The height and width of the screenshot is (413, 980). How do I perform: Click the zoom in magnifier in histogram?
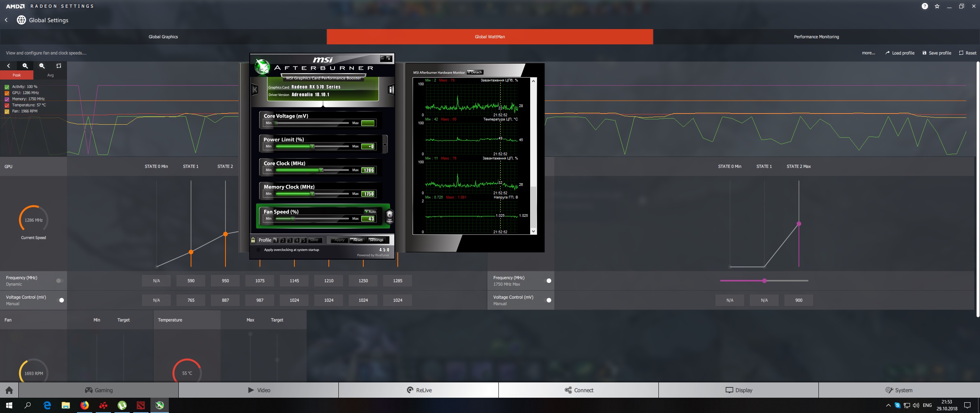(25, 66)
